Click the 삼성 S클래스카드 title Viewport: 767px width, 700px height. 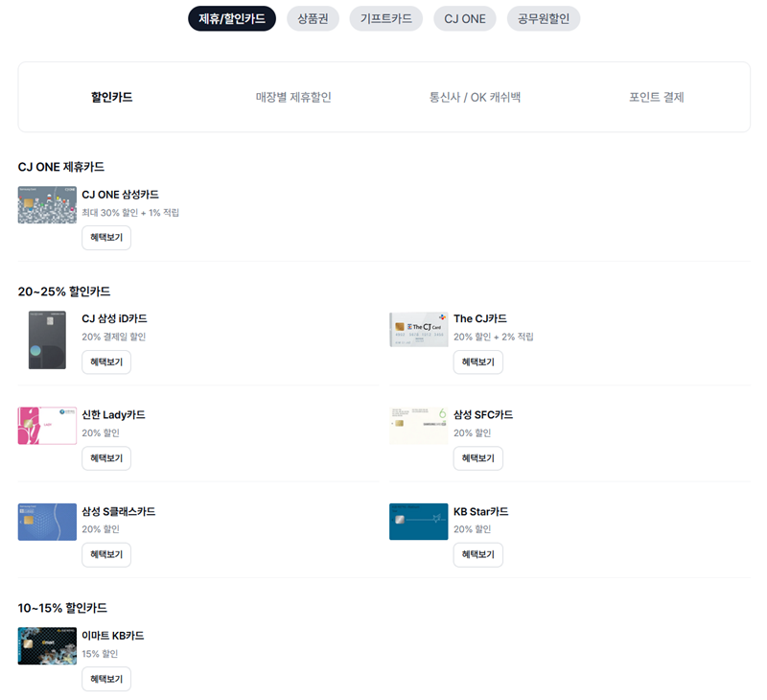click(x=118, y=512)
